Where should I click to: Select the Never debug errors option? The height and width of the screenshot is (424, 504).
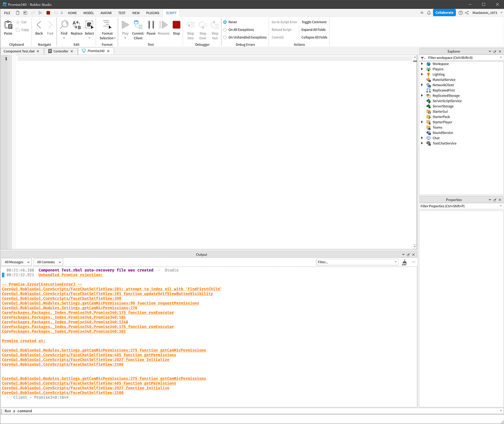(225, 22)
